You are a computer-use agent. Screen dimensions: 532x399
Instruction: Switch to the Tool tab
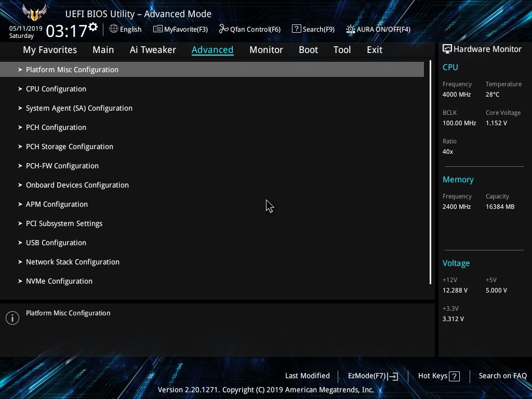(x=342, y=50)
